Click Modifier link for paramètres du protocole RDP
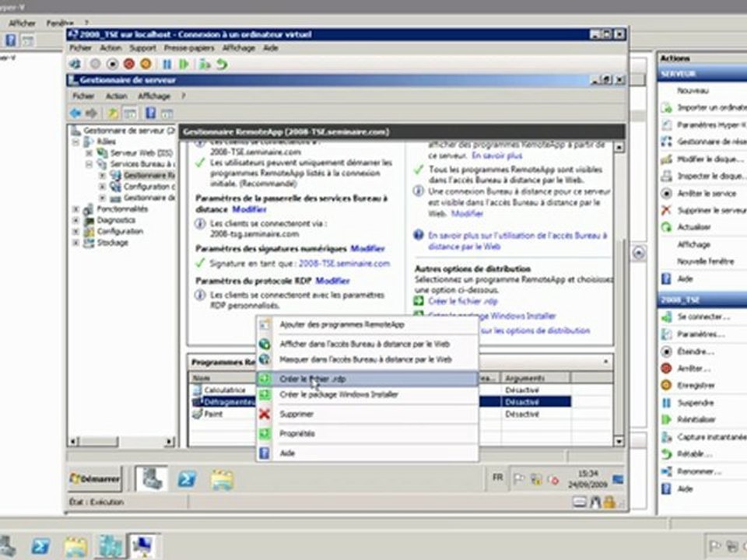Viewport: 747px width, 560px height. click(332, 281)
